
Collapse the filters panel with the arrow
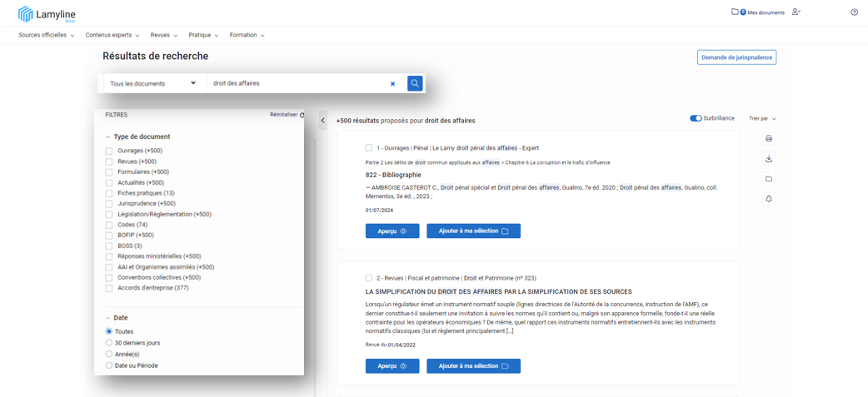click(x=323, y=121)
